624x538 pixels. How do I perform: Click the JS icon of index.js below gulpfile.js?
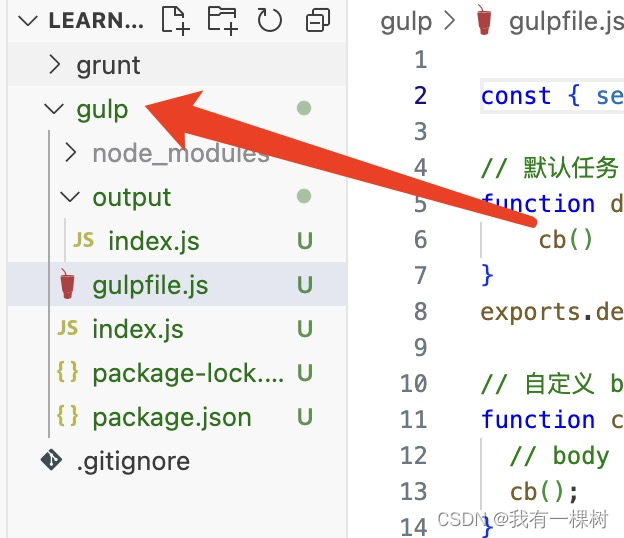pyautogui.click(x=68, y=327)
